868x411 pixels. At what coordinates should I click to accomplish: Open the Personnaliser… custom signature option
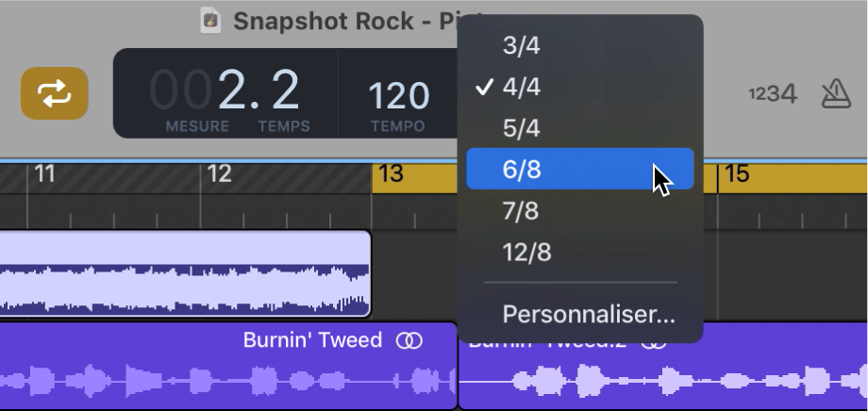(x=589, y=314)
